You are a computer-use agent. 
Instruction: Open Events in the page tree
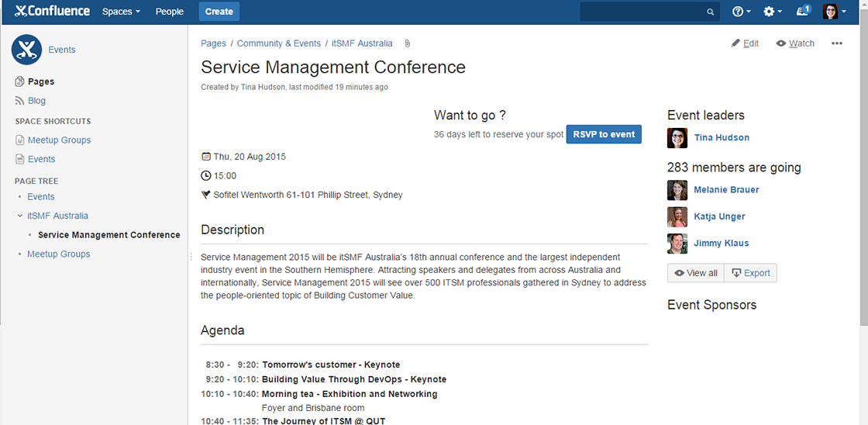click(41, 197)
